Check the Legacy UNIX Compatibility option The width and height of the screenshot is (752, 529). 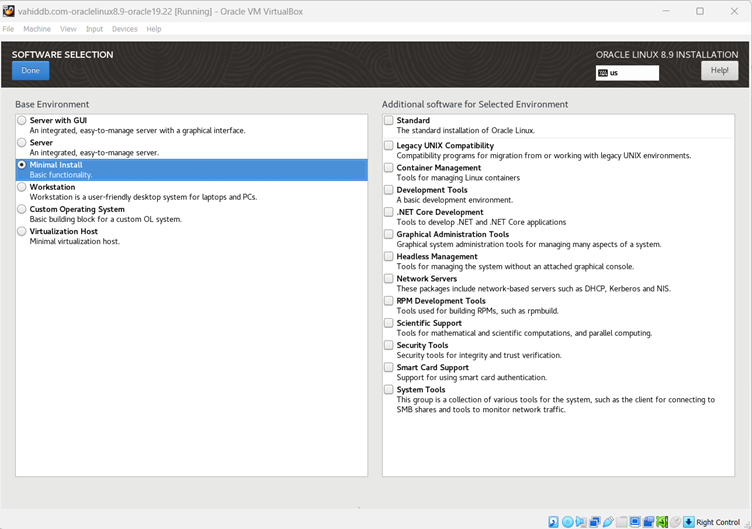[389, 146]
